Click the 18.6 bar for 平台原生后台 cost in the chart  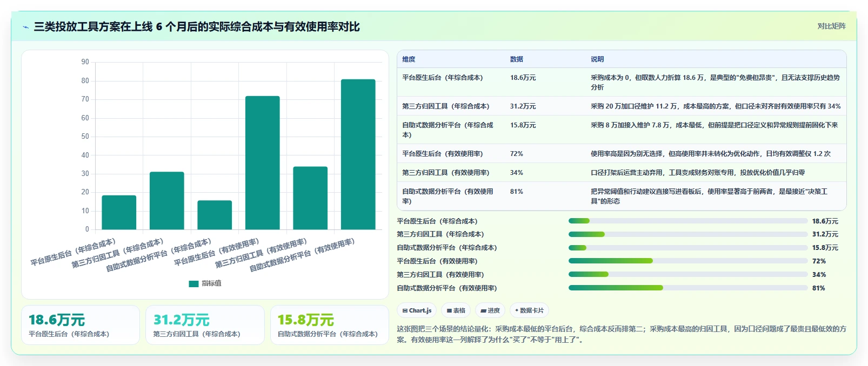click(x=119, y=212)
